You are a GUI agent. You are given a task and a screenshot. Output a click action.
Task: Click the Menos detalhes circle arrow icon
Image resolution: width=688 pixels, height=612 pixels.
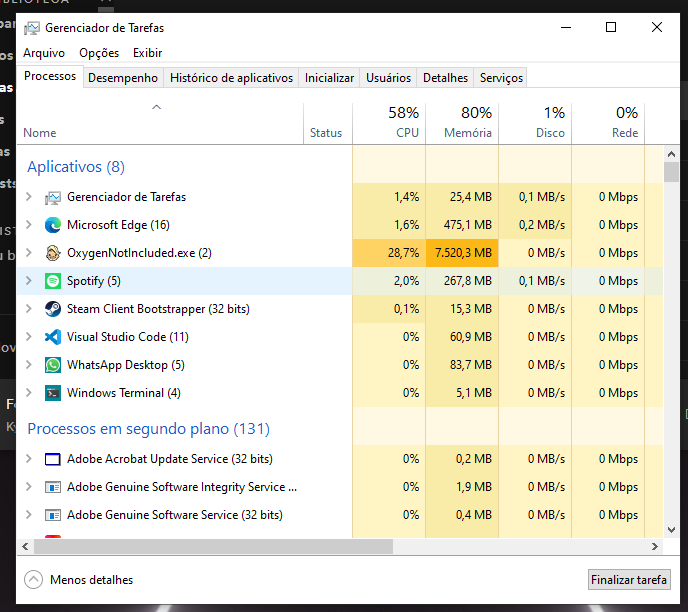click(x=33, y=580)
